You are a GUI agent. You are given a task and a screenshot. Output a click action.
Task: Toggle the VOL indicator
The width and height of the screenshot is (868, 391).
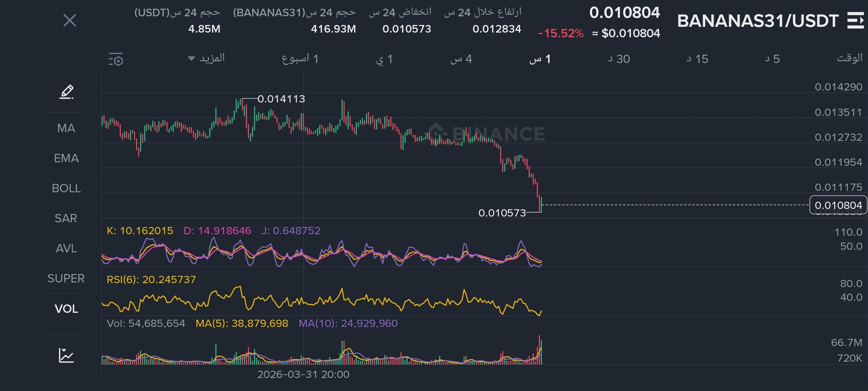tap(66, 309)
